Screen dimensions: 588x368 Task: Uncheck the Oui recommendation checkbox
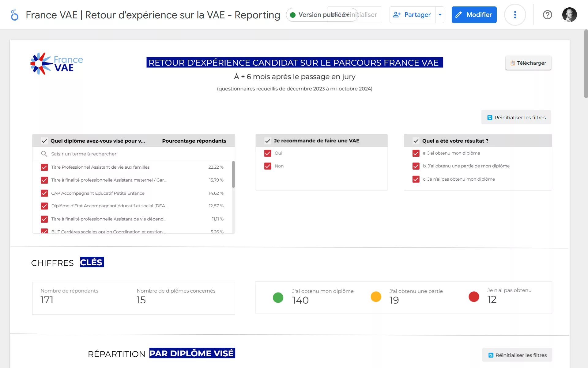[x=268, y=153]
